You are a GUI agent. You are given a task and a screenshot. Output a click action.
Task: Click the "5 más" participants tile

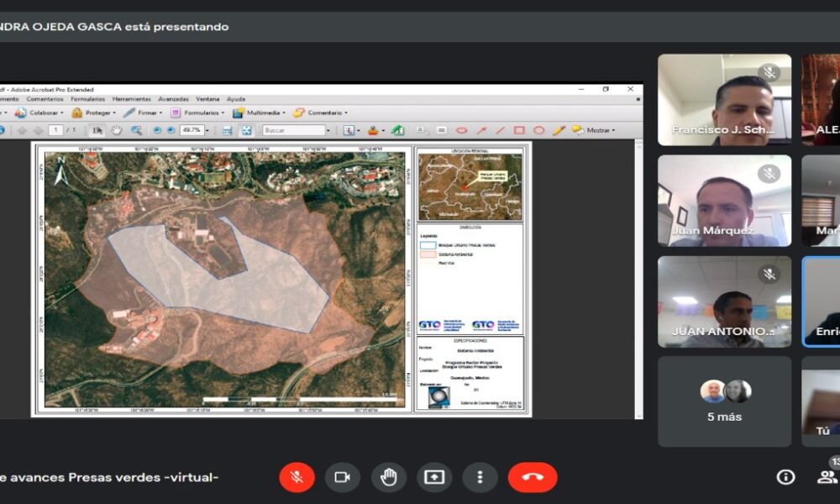[x=724, y=402]
